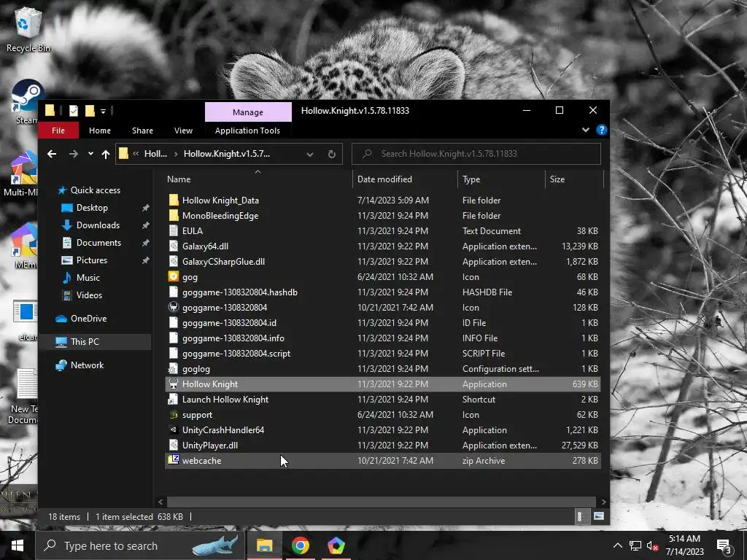Open Desktop in the navigation pane
747x560 pixels.
click(92, 208)
